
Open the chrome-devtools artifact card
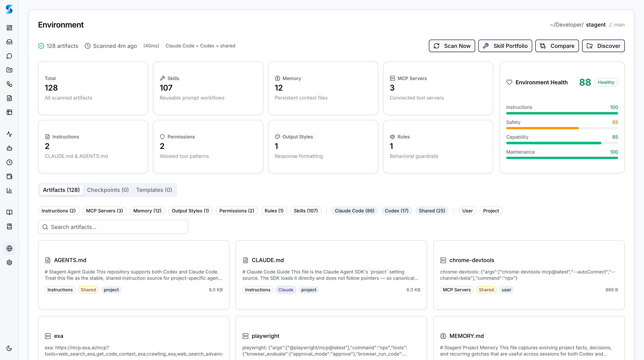point(528,275)
